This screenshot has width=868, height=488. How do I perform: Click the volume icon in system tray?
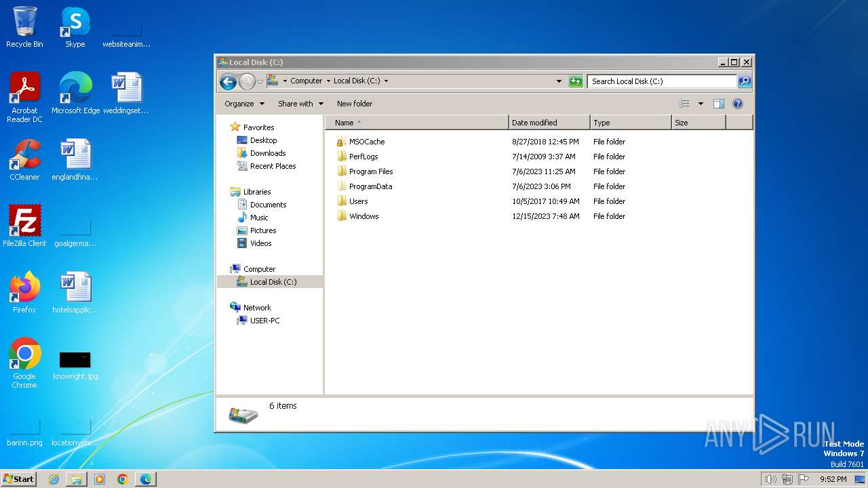coord(770,479)
